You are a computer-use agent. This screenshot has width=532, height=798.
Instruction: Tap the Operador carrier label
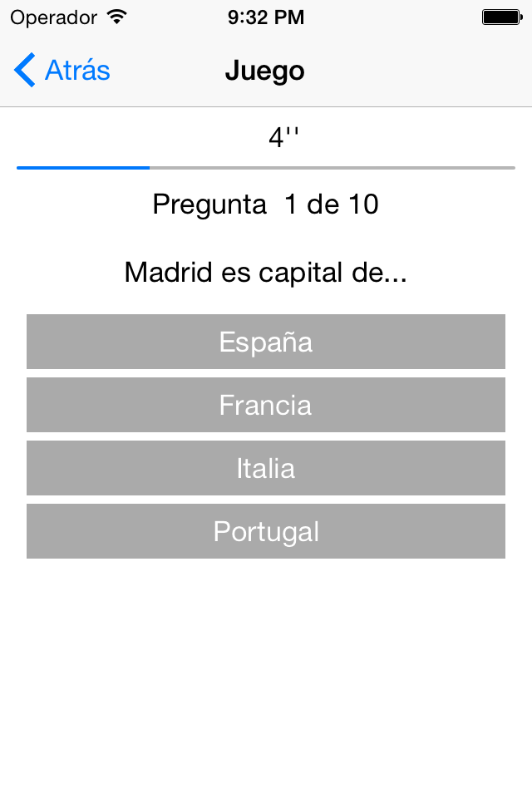coord(53,17)
